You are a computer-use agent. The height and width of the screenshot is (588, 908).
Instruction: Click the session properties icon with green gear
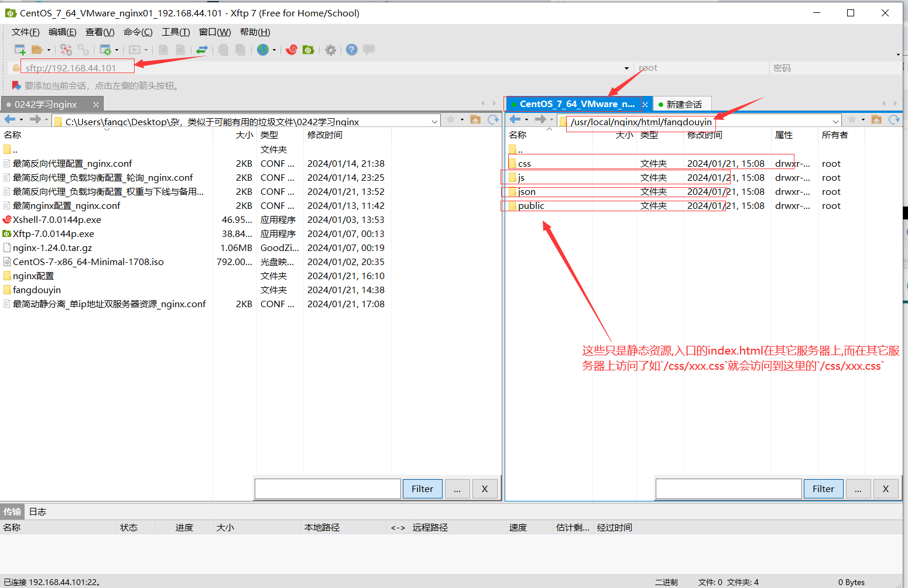(x=105, y=50)
